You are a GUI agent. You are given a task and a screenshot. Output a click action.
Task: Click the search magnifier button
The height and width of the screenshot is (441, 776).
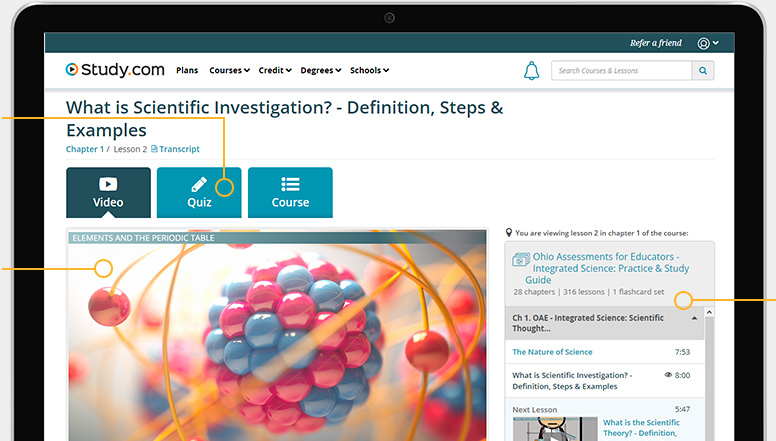click(703, 71)
